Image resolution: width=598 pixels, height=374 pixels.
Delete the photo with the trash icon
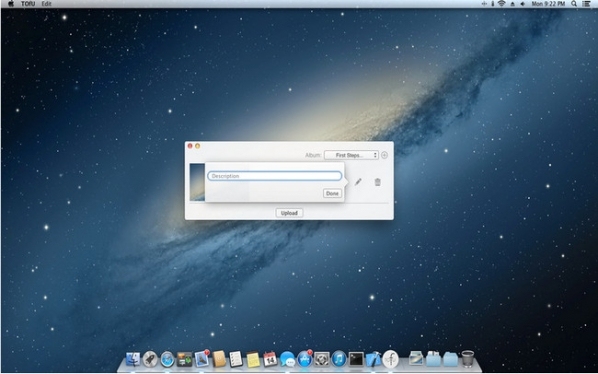point(378,182)
